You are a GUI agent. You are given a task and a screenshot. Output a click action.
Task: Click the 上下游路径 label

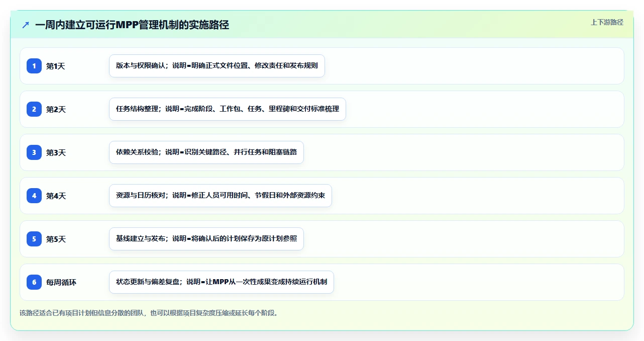(x=607, y=22)
